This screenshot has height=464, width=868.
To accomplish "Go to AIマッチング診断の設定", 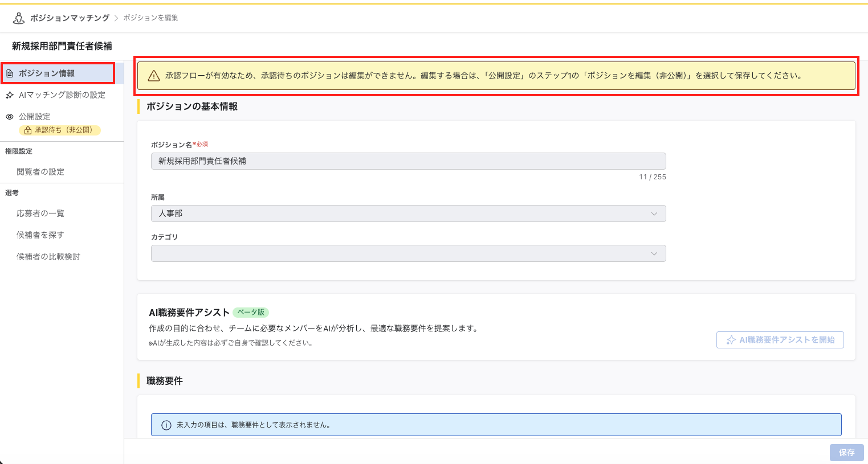I will (62, 95).
